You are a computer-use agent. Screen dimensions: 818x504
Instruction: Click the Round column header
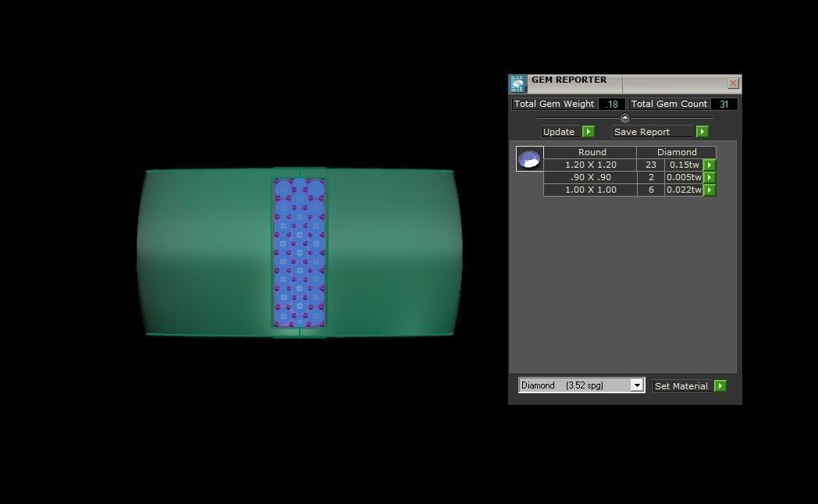[x=590, y=152]
